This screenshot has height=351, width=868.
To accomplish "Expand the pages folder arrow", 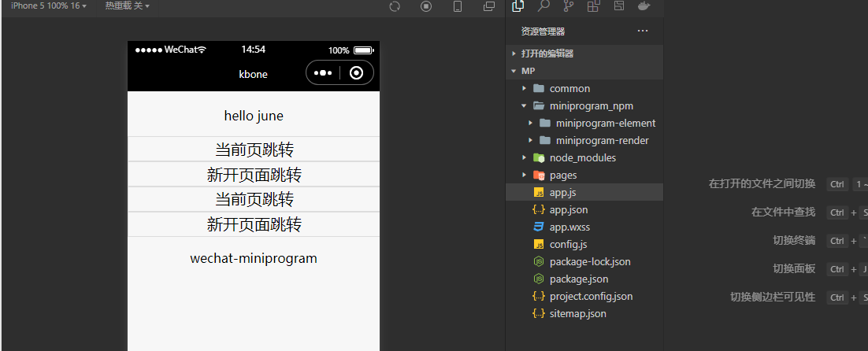I will [525, 175].
